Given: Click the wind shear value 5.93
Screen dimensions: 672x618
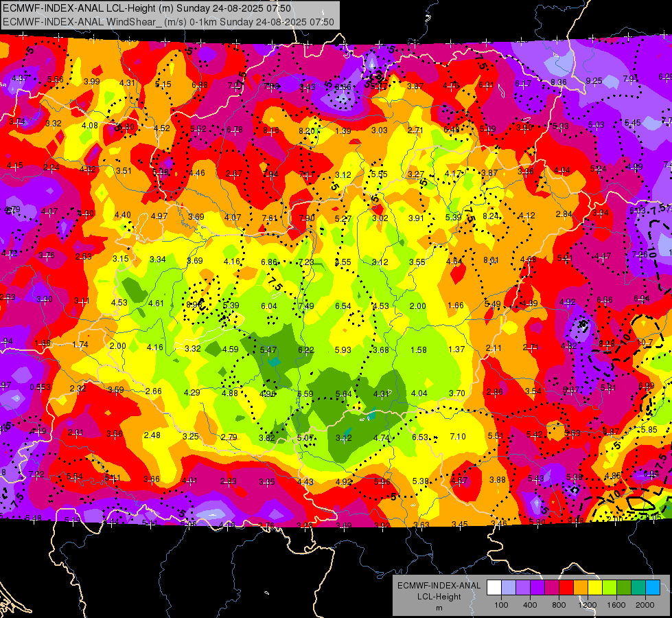Looking at the screenshot, I should [x=343, y=350].
